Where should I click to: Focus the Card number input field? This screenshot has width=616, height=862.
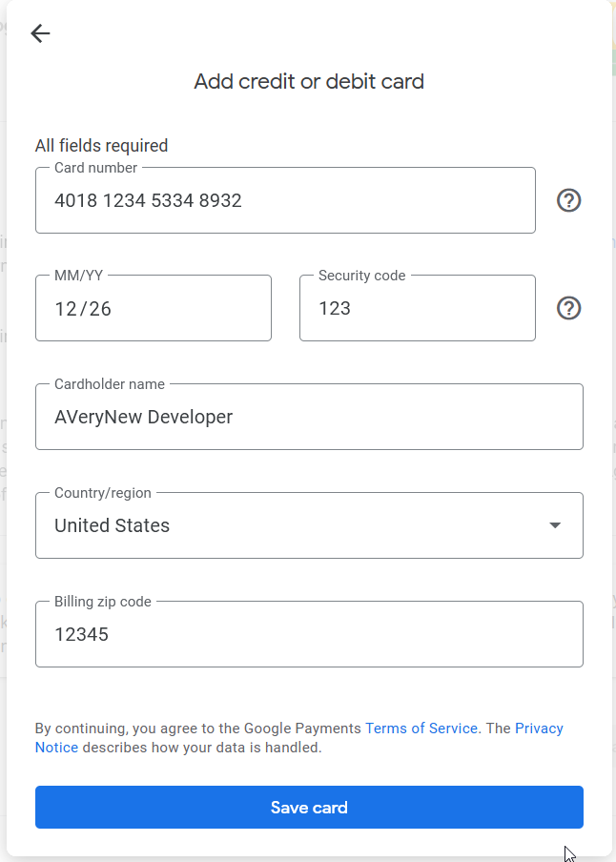pos(284,201)
